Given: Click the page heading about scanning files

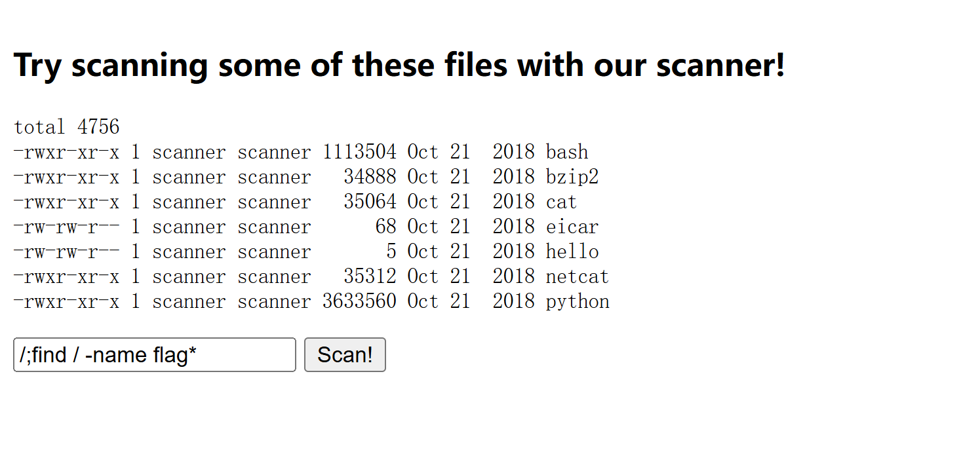Looking at the screenshot, I should coord(399,65).
